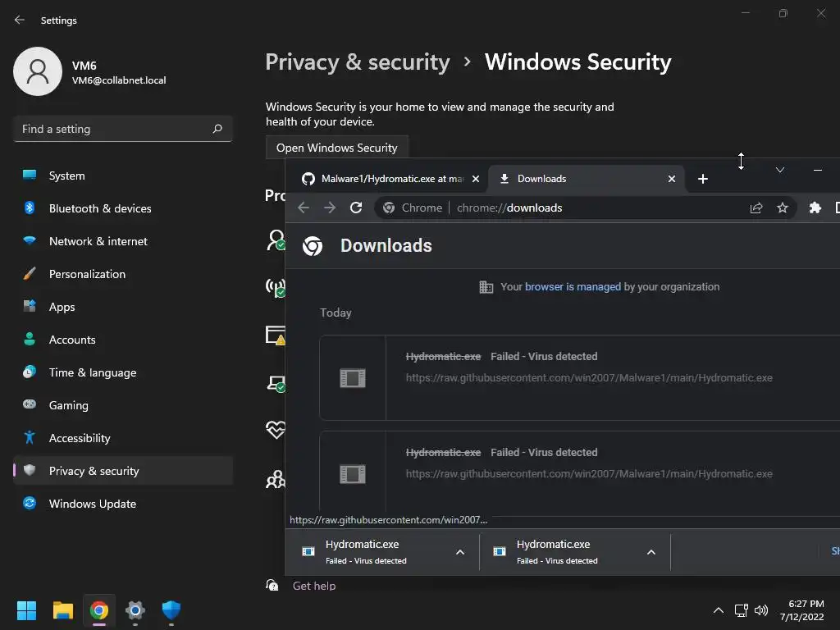This screenshot has width=840, height=630.
Task: Go back using Chrome's back arrow
Action: pyautogui.click(x=304, y=208)
